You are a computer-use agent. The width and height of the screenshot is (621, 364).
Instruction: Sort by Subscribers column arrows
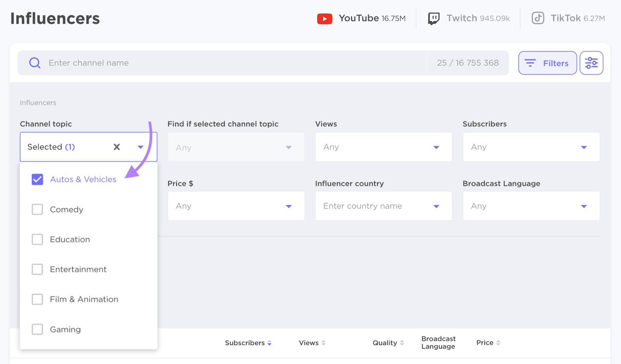pos(269,343)
